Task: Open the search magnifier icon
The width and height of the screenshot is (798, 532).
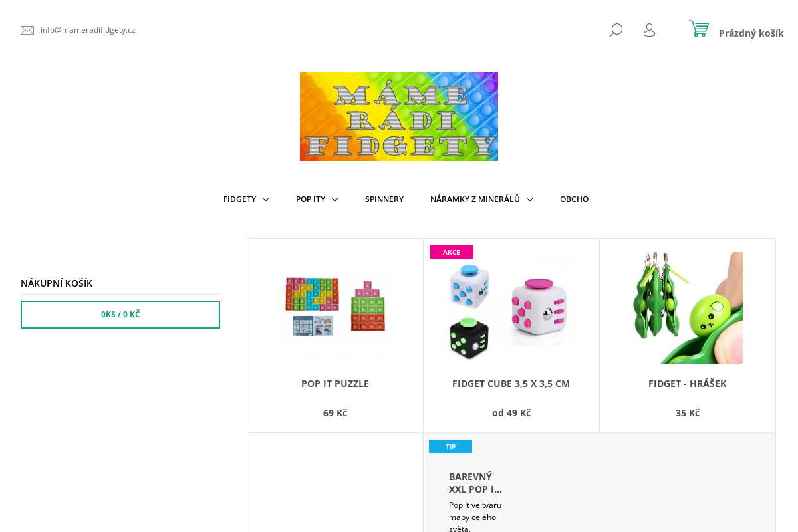Action: 616,30
